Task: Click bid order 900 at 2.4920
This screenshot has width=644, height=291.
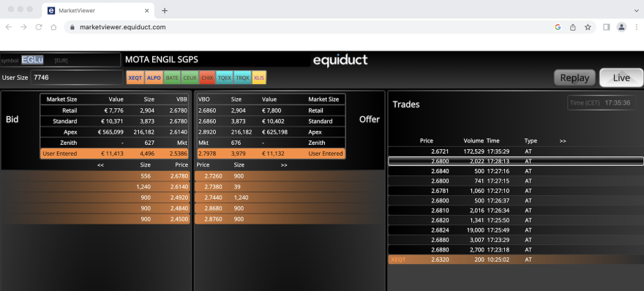Action: [x=96, y=197]
